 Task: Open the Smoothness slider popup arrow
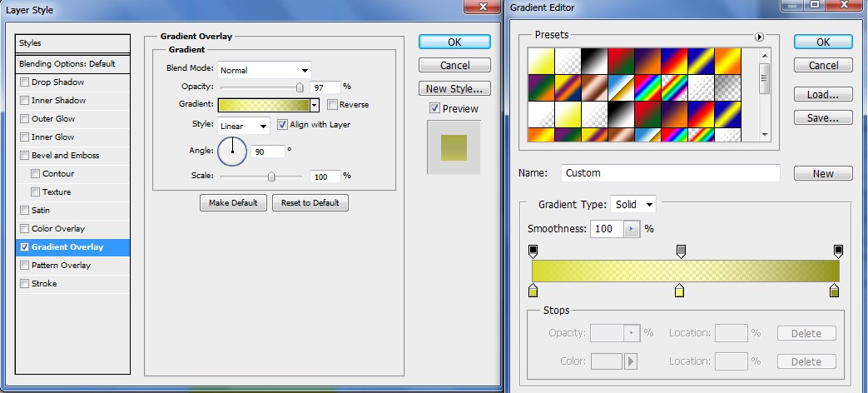[x=632, y=229]
